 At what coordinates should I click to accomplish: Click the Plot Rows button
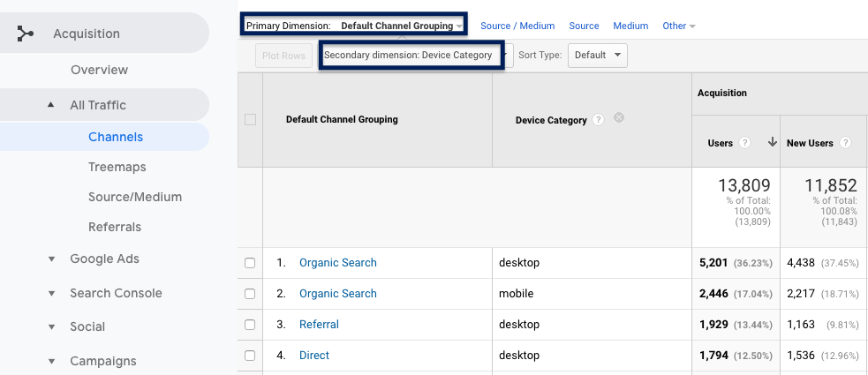tap(283, 56)
